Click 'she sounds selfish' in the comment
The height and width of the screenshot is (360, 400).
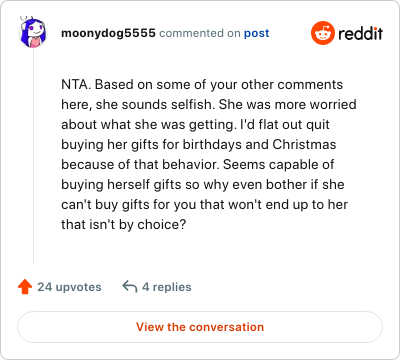click(x=155, y=105)
